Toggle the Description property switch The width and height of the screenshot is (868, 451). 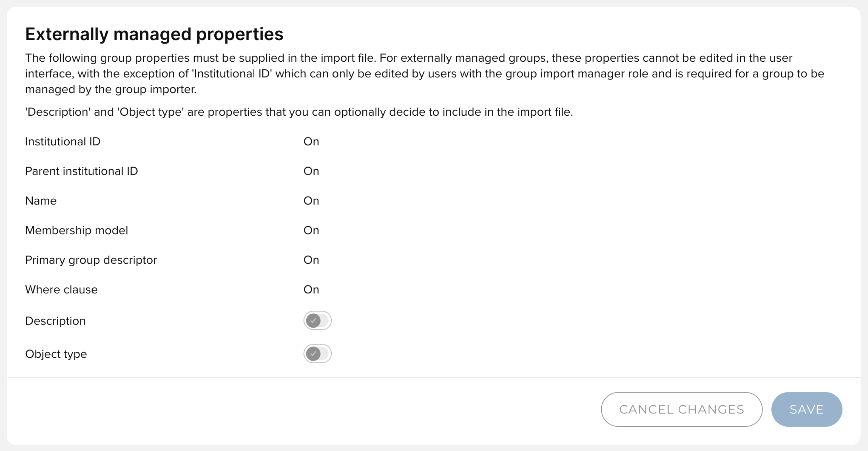click(317, 320)
